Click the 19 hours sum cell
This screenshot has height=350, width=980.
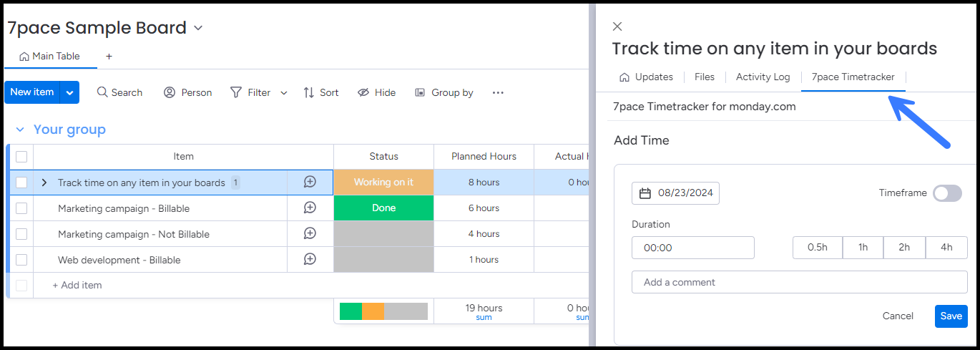484,311
